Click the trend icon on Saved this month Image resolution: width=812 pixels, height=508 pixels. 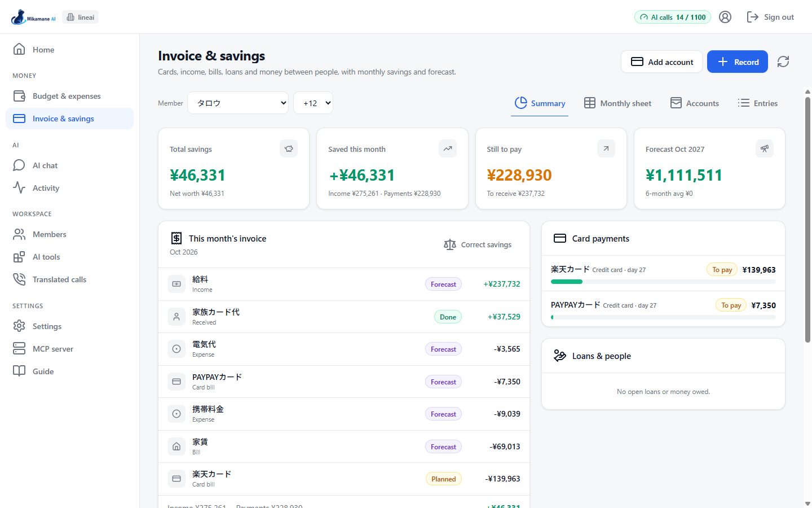(x=448, y=149)
